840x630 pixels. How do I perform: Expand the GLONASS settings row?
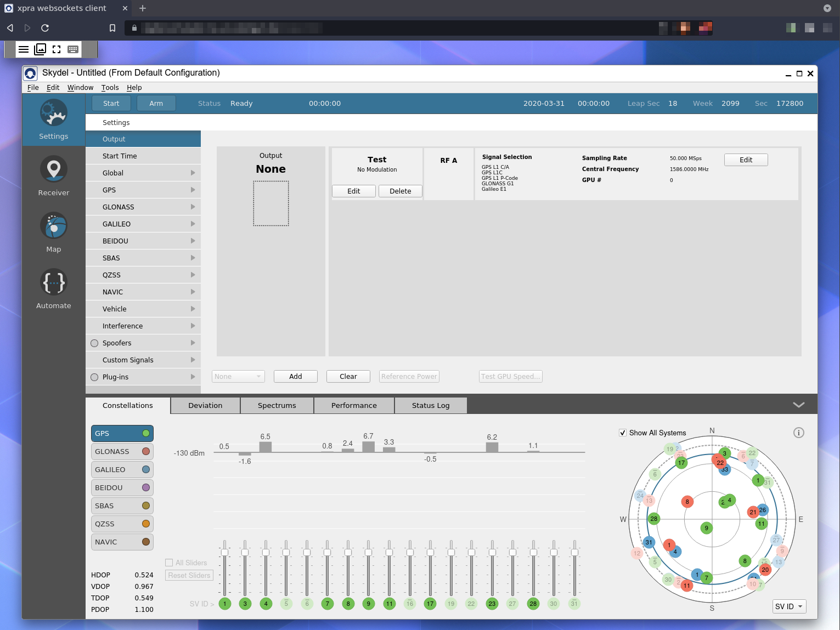click(143, 207)
